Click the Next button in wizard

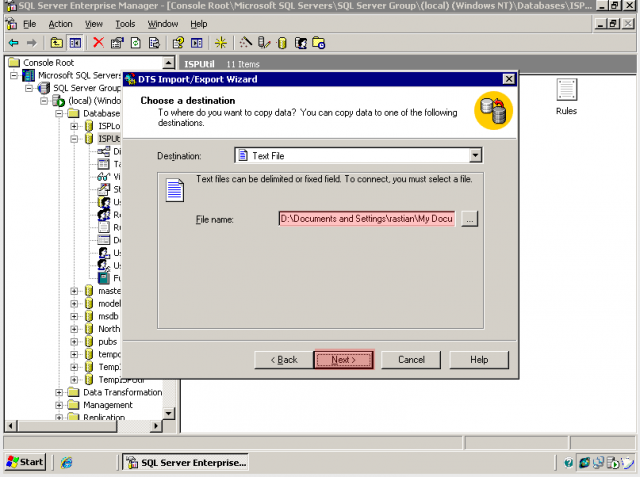(343, 359)
